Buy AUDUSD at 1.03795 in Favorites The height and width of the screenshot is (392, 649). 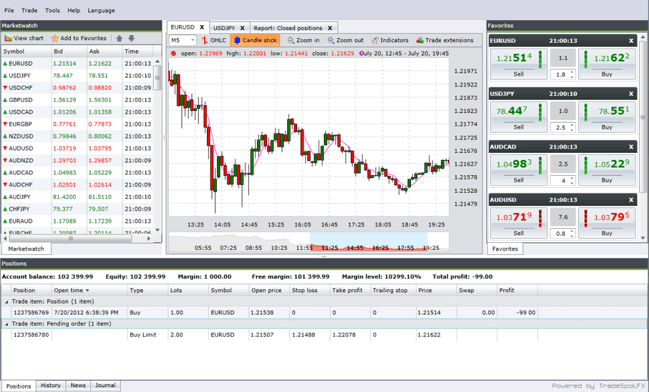tap(607, 223)
